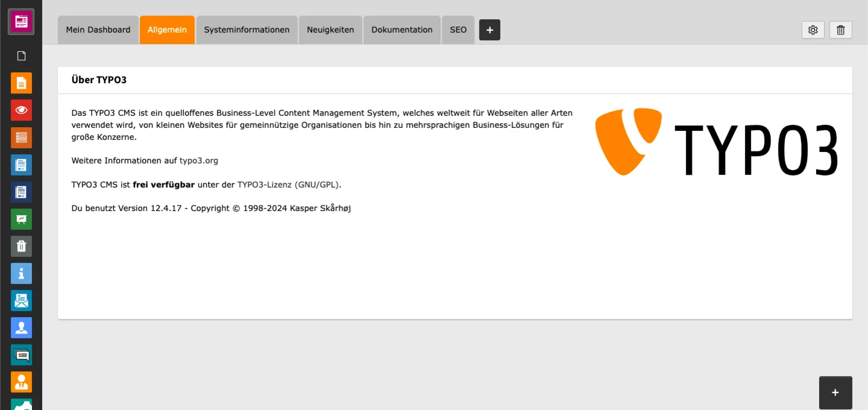The height and width of the screenshot is (410, 868).
Task: Open the Info module icon
Action: 21,273
